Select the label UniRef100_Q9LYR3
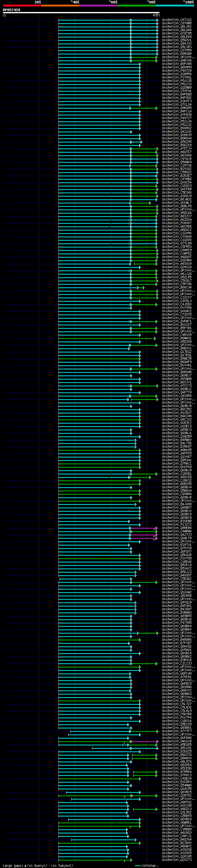 (x=176, y=47)
